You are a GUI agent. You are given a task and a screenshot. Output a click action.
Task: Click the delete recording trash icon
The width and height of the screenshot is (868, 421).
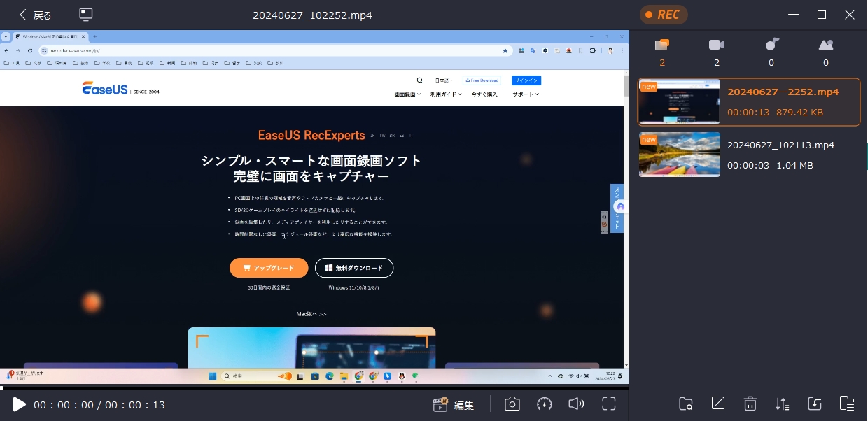pos(750,404)
